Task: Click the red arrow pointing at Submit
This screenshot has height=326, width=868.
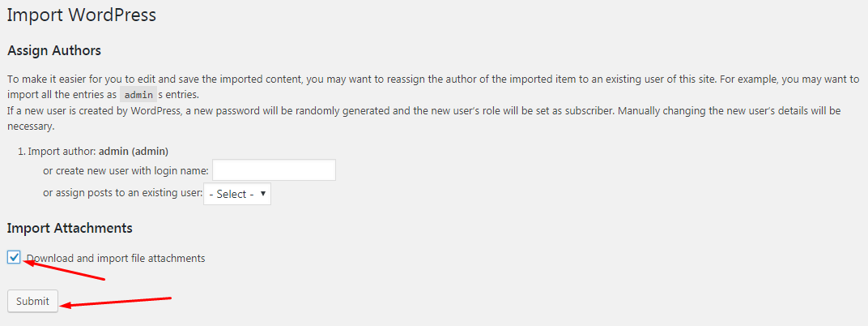Action: pyautogui.click(x=117, y=302)
